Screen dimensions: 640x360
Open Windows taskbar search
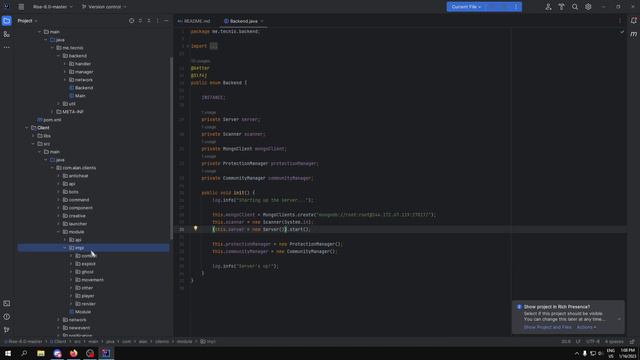24,353
